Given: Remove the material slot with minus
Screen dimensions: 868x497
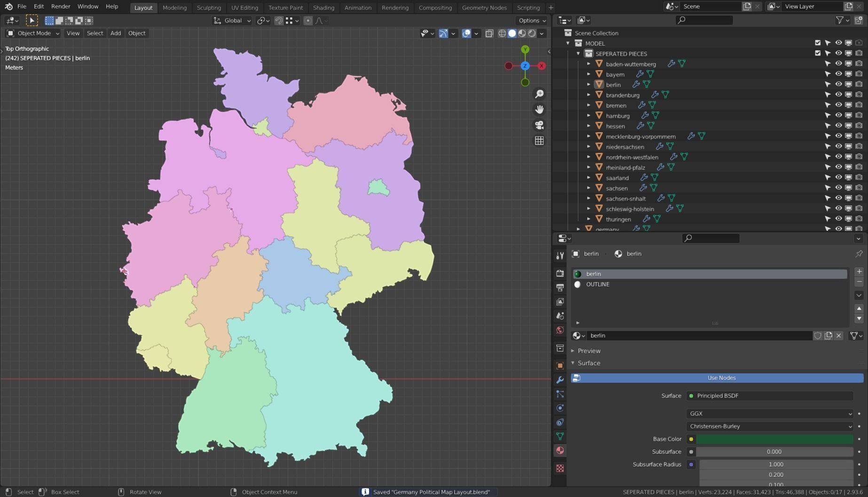Looking at the screenshot, I should coord(859,282).
